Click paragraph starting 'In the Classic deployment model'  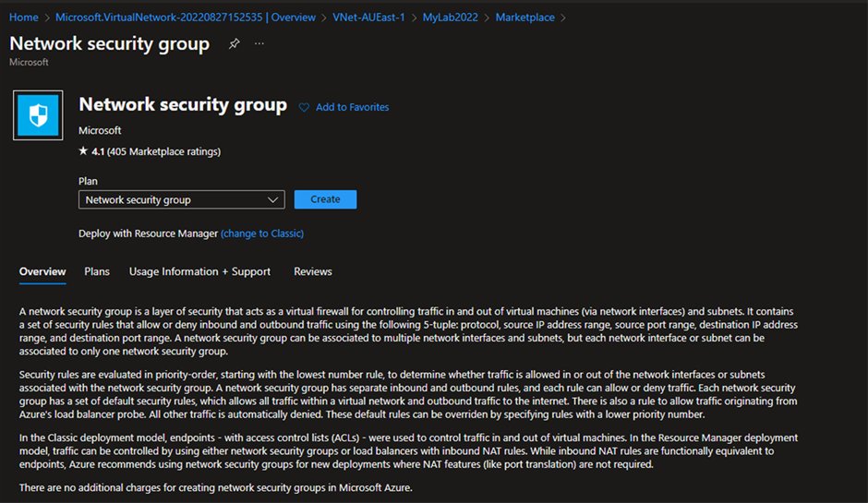408,451
